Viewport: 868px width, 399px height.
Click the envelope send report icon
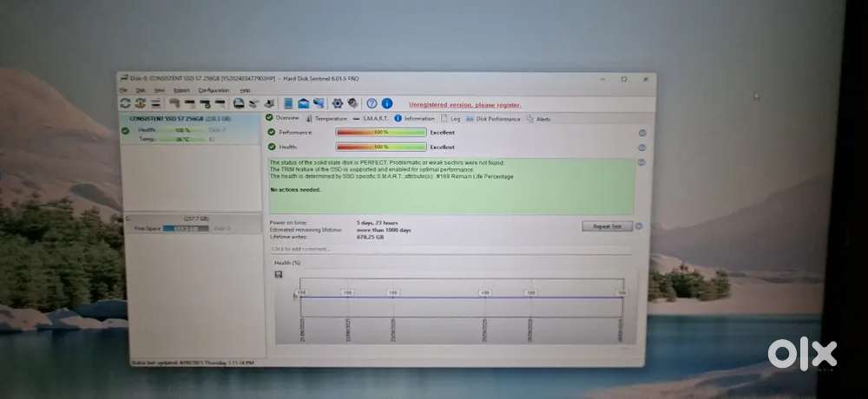(304, 103)
